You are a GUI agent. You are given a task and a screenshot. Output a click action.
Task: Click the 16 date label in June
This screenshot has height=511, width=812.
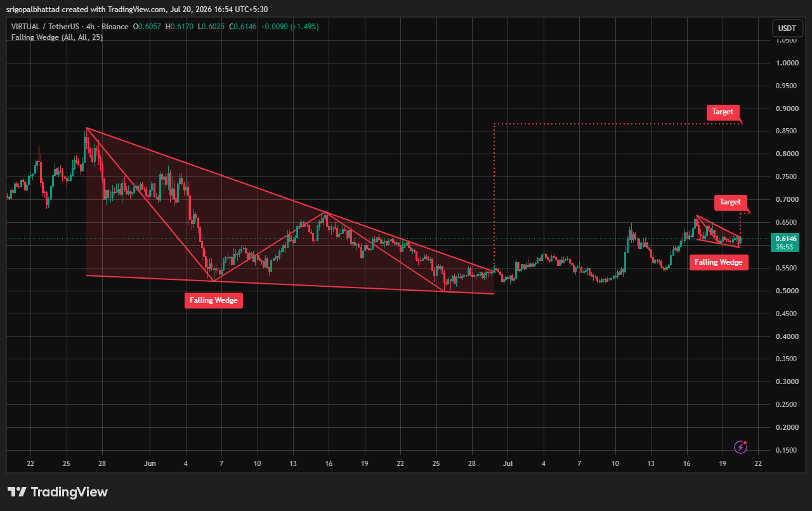pos(329,463)
